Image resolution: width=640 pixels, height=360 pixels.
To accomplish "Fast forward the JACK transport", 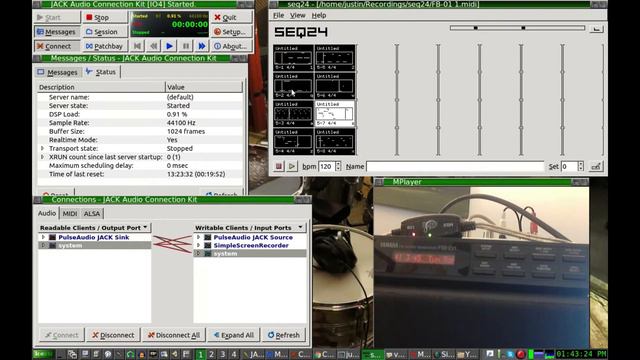I will [x=202, y=46].
